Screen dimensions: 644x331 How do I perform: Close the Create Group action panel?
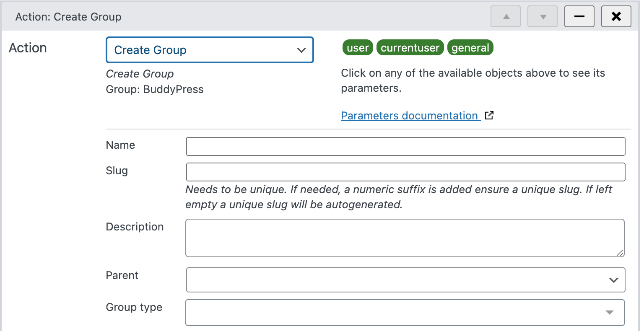tap(616, 16)
